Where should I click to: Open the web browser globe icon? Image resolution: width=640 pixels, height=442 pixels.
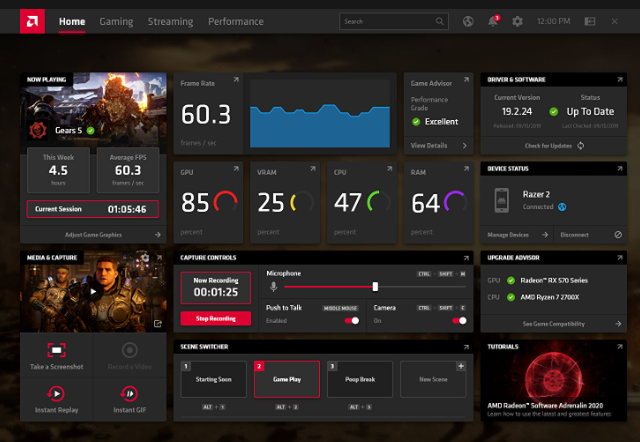tap(468, 21)
